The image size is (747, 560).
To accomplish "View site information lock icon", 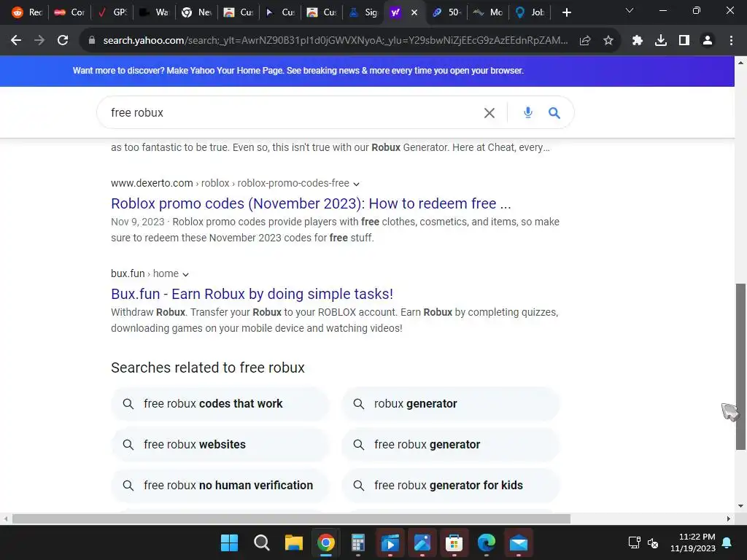I will (x=92, y=41).
